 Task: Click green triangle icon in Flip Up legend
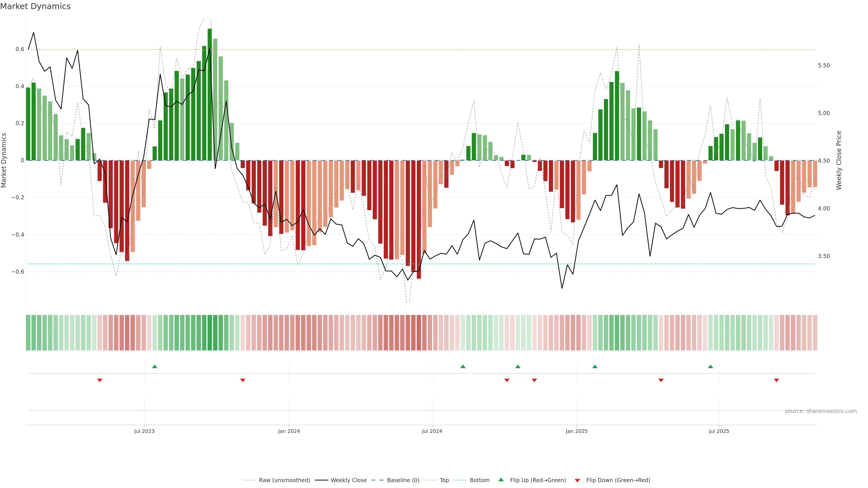click(x=501, y=480)
